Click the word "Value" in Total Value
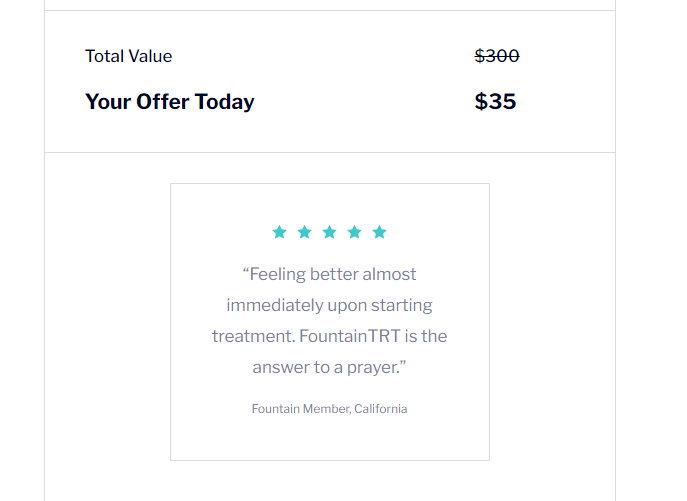The width and height of the screenshot is (687, 501). [x=150, y=56]
